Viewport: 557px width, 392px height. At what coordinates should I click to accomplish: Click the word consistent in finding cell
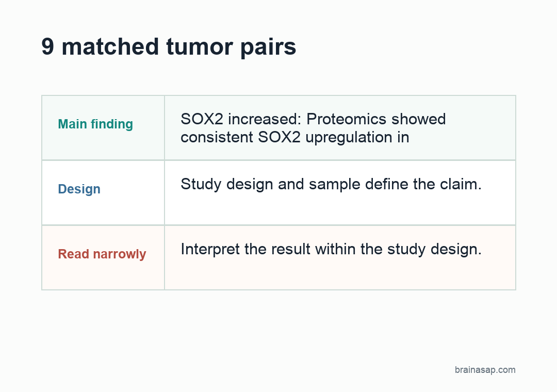point(217,137)
